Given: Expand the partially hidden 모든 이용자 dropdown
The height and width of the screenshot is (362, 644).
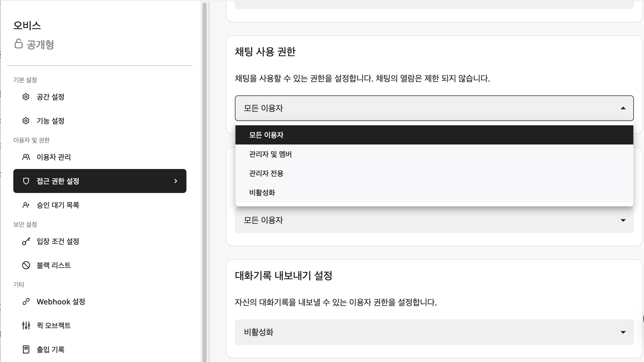Looking at the screenshot, I should pyautogui.click(x=623, y=220).
